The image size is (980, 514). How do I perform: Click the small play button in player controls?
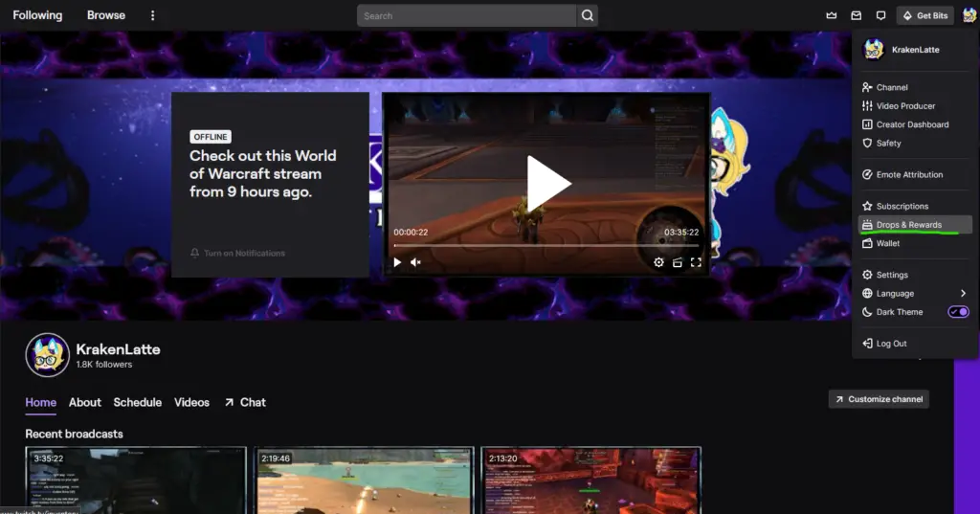397,262
